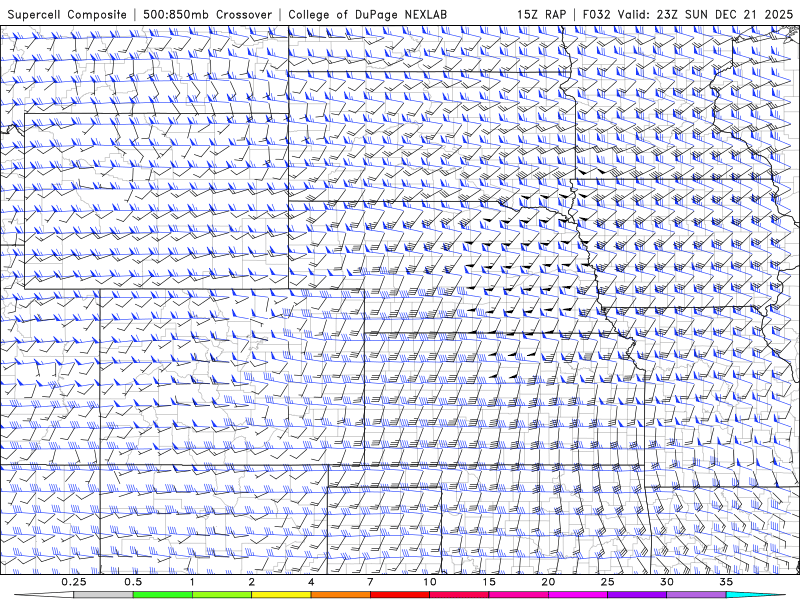
Task: Click the "College of DuPage NEXLAB" label
Action: pos(367,14)
